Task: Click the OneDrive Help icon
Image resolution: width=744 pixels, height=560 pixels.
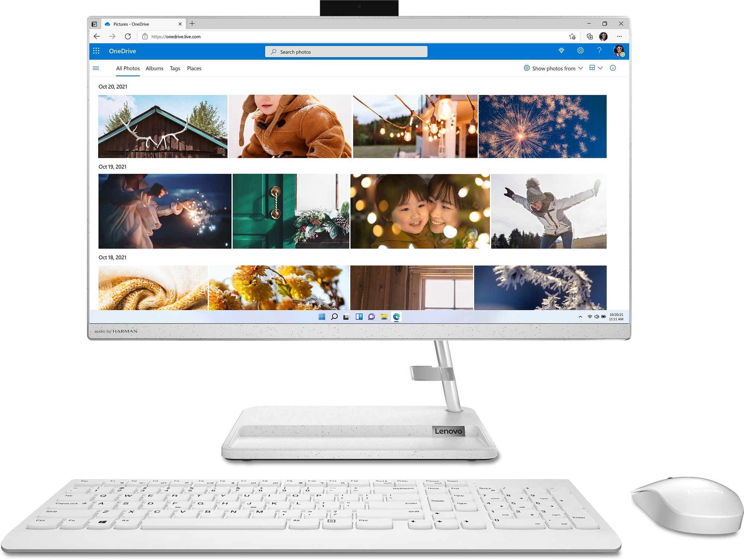Action: coord(600,52)
